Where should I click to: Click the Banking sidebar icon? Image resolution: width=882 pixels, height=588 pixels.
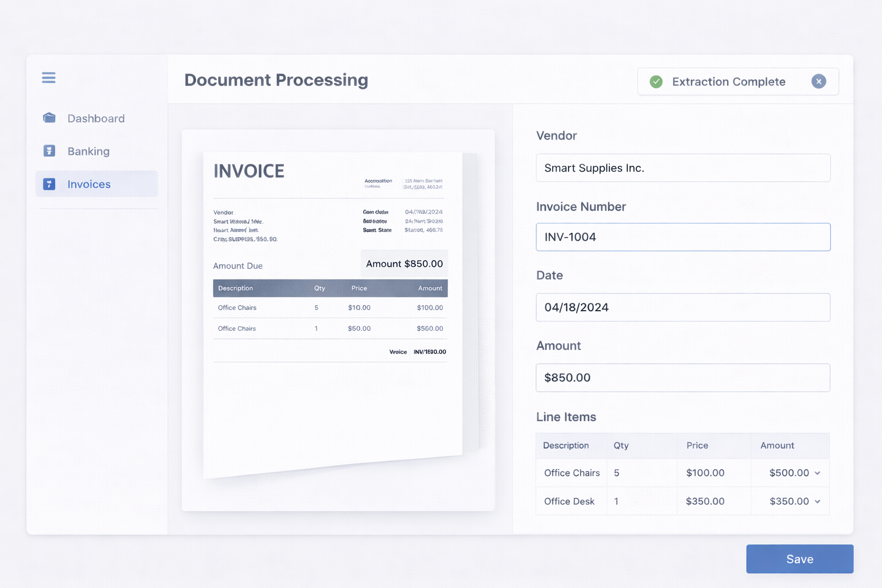(x=49, y=151)
